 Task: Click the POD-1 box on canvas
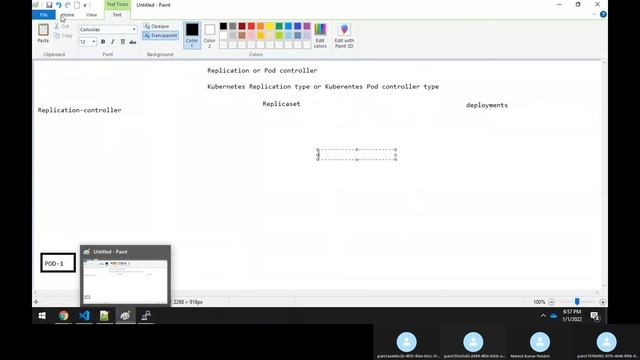(x=58, y=263)
